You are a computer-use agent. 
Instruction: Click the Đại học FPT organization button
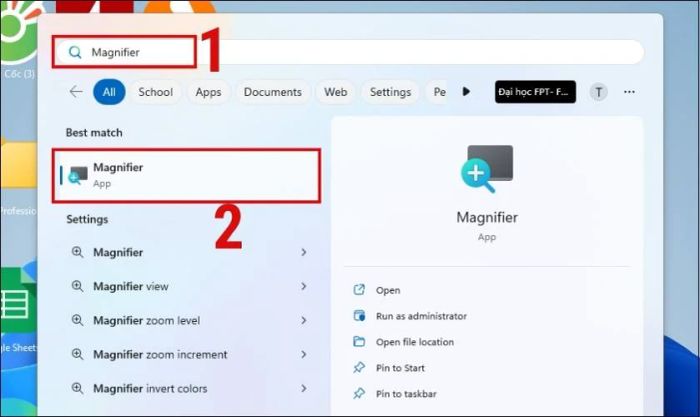[x=535, y=92]
